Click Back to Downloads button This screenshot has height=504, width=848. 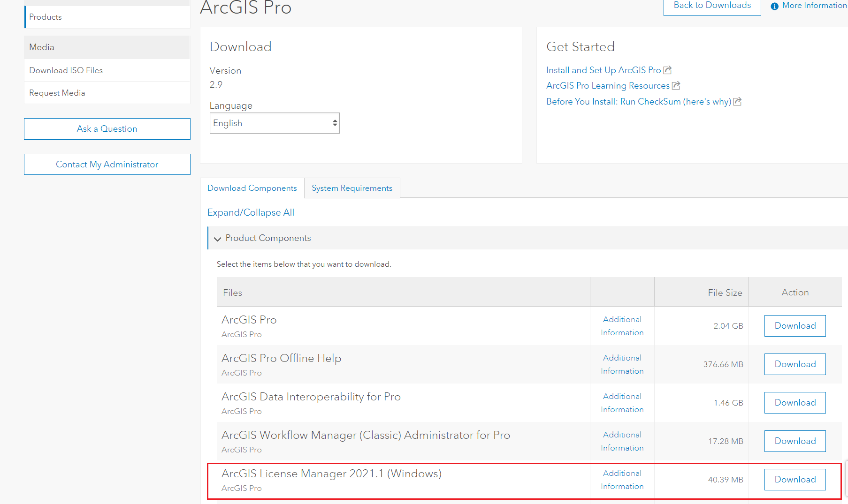(712, 6)
